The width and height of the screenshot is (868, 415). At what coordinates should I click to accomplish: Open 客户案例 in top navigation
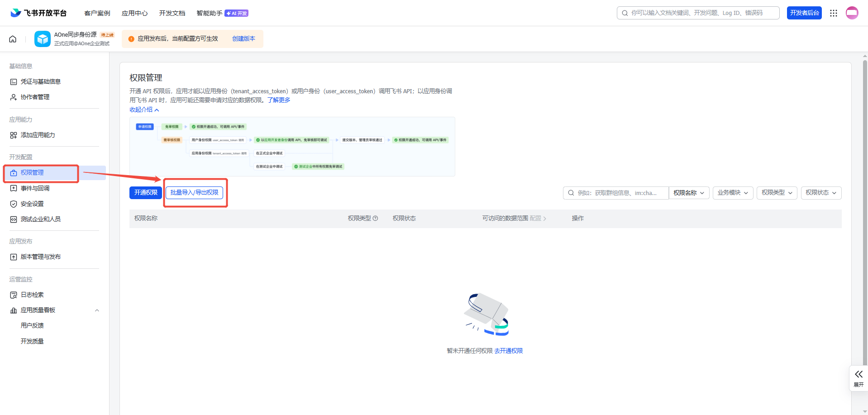pos(97,13)
